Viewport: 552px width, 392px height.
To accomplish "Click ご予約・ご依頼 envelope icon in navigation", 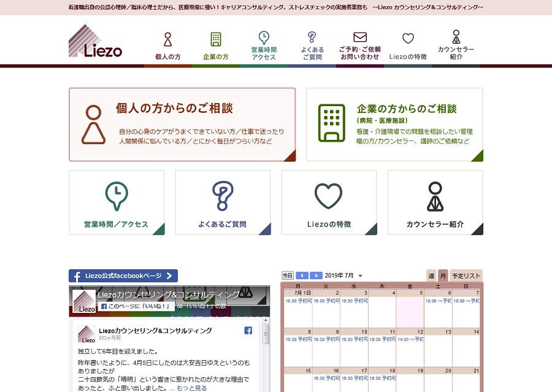I will pos(360,38).
